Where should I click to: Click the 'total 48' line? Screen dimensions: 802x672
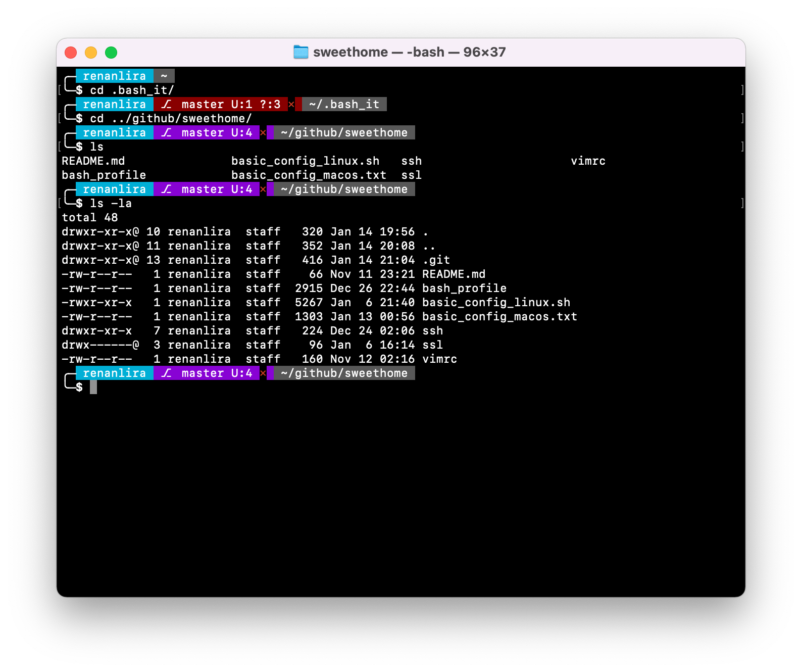pos(90,218)
